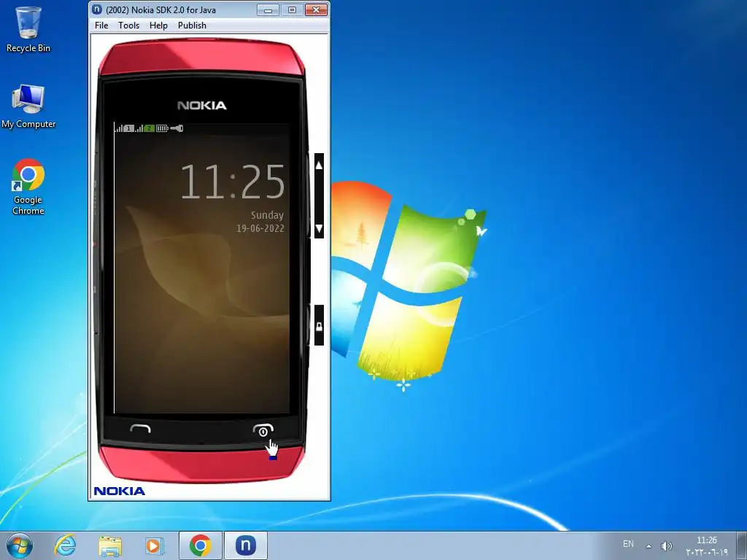Open the Windows Start menu

tap(20, 545)
